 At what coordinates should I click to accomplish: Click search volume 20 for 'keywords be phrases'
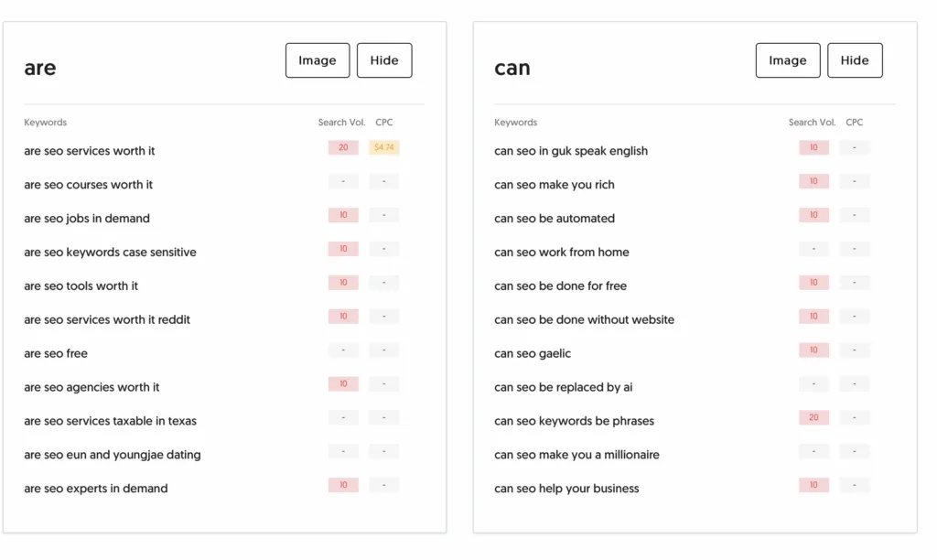(x=813, y=418)
